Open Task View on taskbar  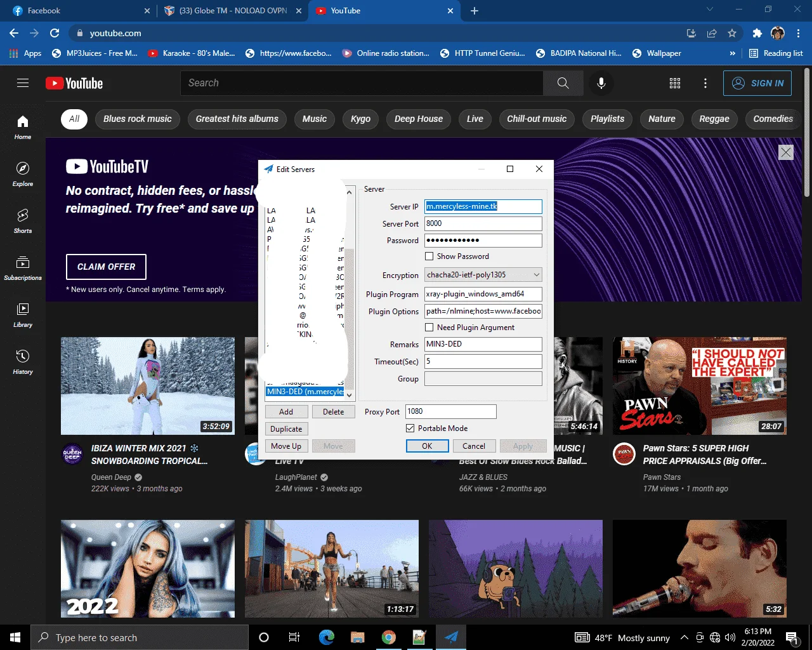294,637
